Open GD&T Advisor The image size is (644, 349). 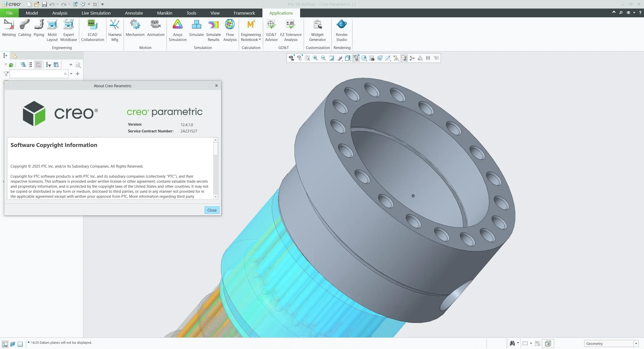271,30
